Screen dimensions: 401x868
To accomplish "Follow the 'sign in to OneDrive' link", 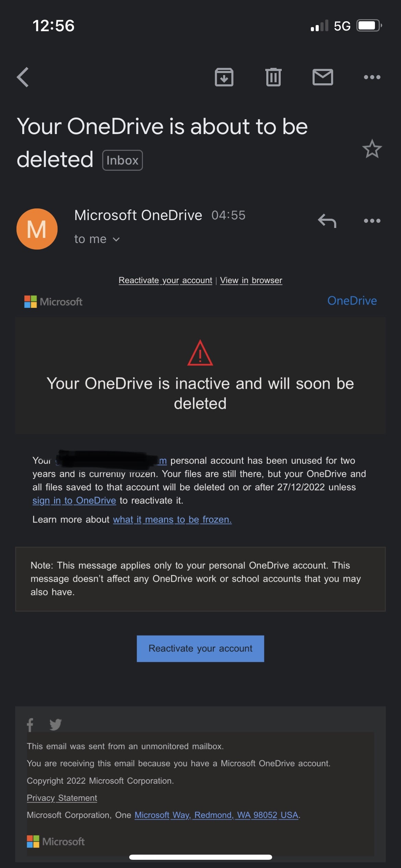I will click(74, 500).
